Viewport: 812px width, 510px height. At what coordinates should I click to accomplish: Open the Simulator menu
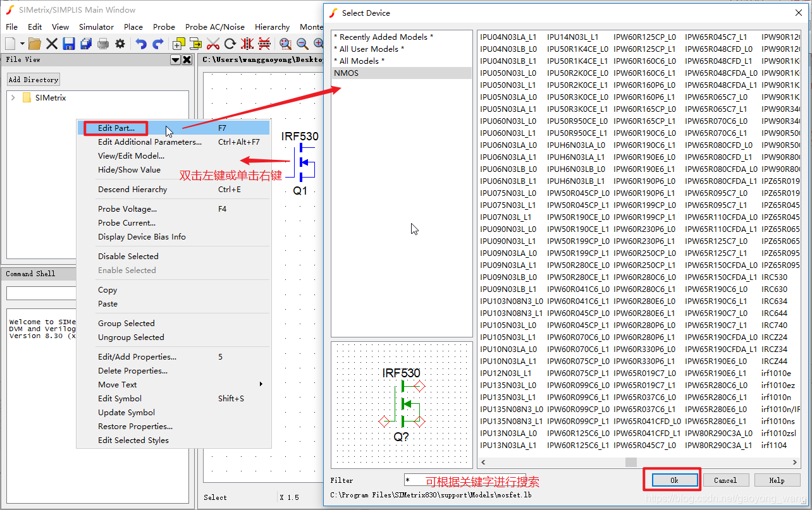(96, 27)
